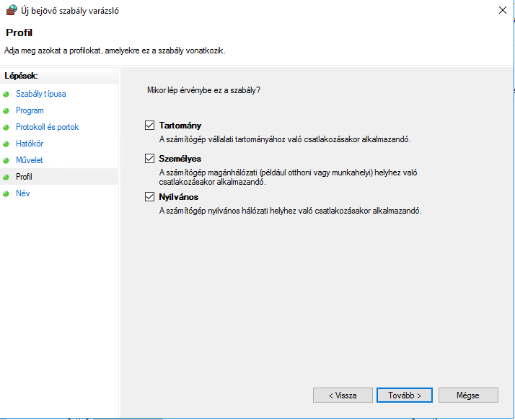The width and height of the screenshot is (515, 420).
Task: Toggle the Személyes profile checkbox
Action: 150,159
